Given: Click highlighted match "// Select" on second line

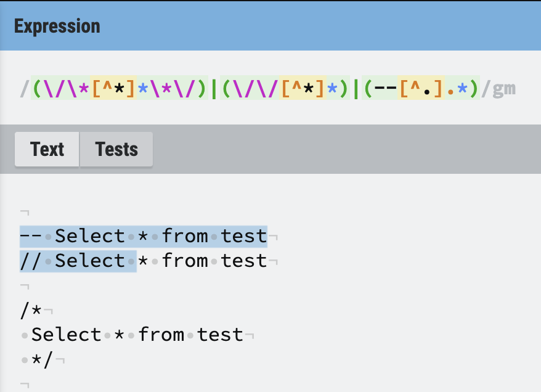Looking at the screenshot, I should click(x=78, y=261).
